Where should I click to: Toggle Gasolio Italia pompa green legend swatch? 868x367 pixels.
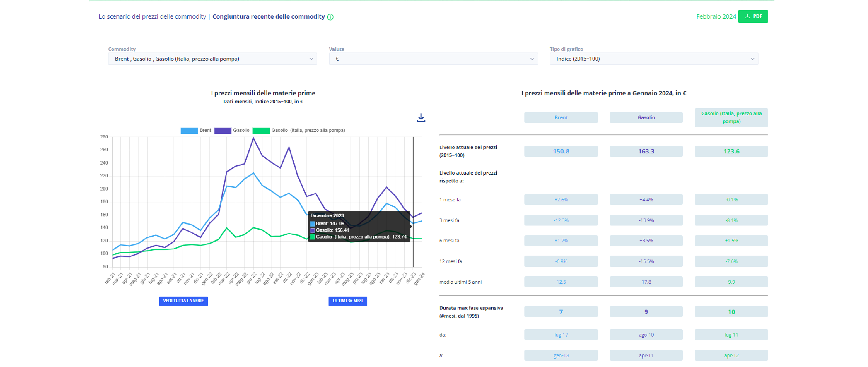tap(261, 131)
